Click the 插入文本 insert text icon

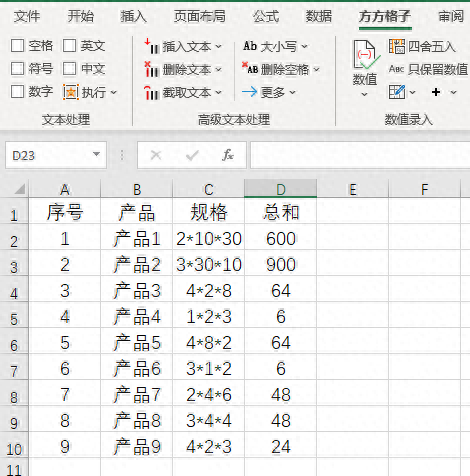click(151, 46)
